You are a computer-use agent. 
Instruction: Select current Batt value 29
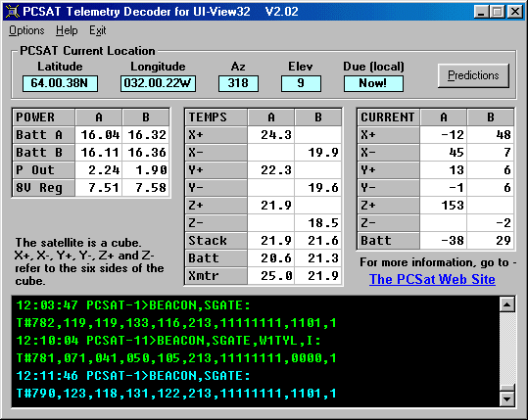click(x=491, y=240)
